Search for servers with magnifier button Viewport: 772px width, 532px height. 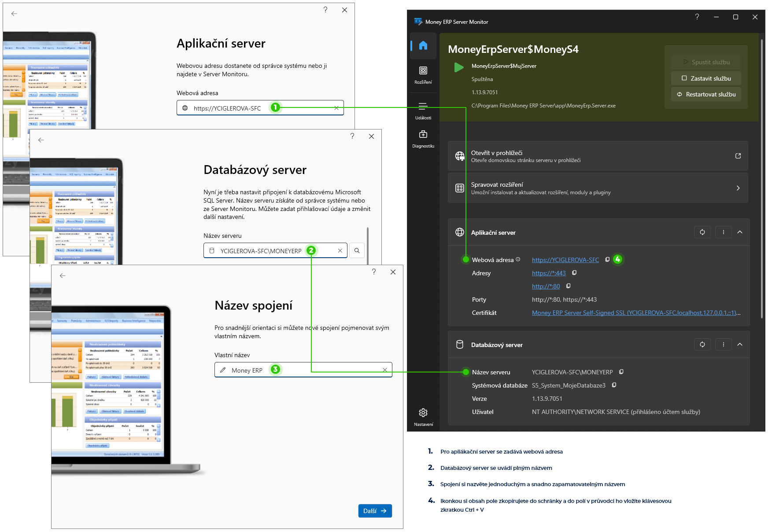click(357, 251)
